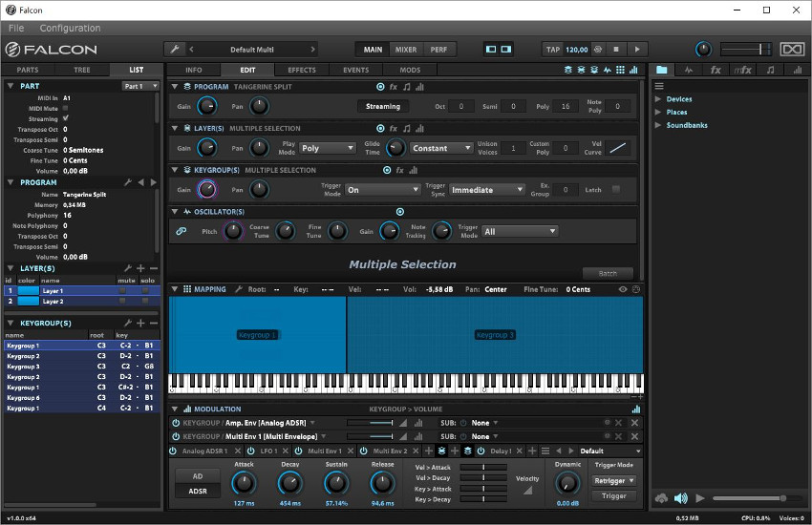Remove the Multi Env 1 modulation row
The image size is (812, 525).
pos(634,436)
